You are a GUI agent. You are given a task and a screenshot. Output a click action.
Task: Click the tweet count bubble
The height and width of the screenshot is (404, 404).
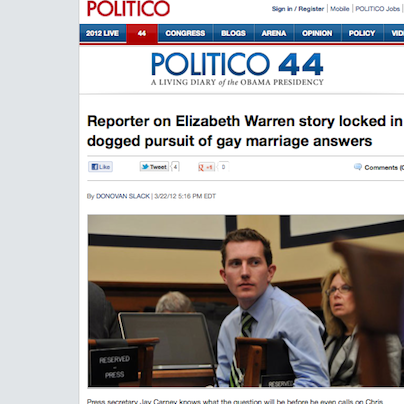(x=175, y=167)
